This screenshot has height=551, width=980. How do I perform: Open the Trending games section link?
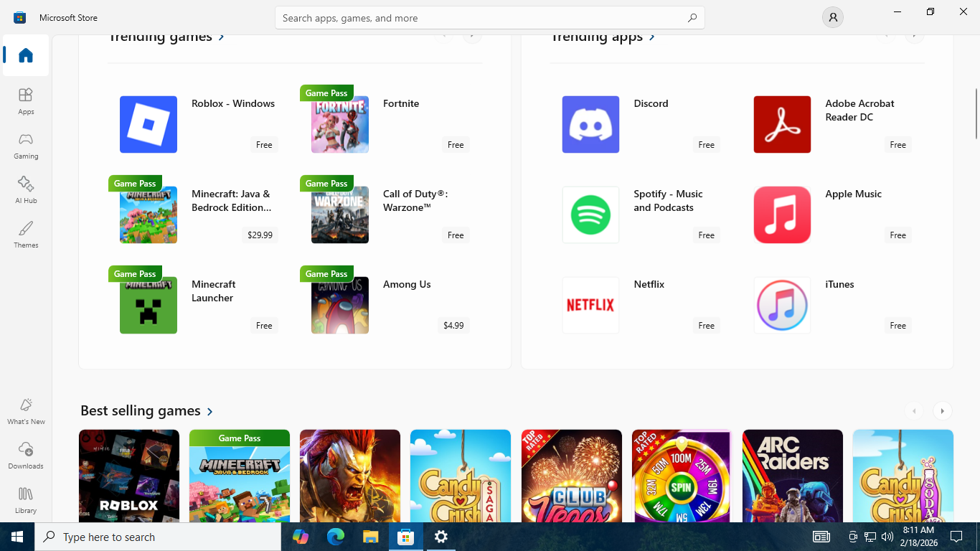click(x=166, y=37)
